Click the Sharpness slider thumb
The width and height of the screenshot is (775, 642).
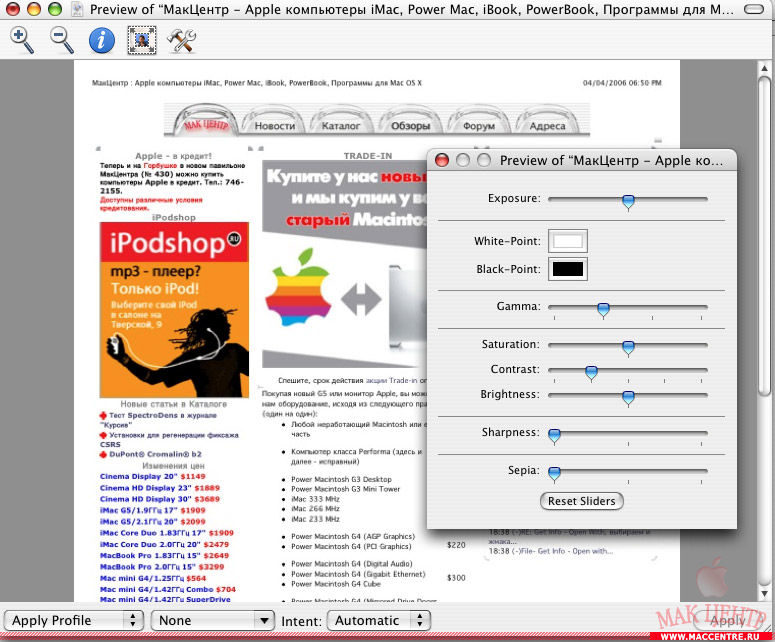coord(555,435)
